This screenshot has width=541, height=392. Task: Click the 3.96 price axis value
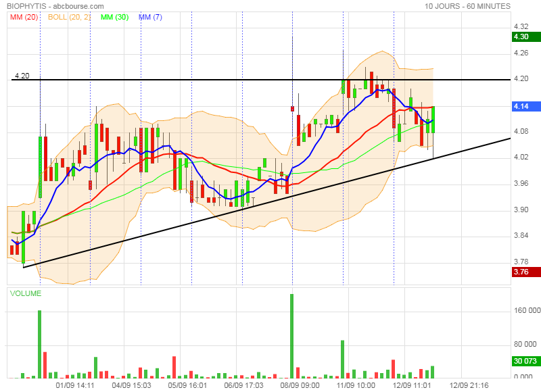point(521,183)
